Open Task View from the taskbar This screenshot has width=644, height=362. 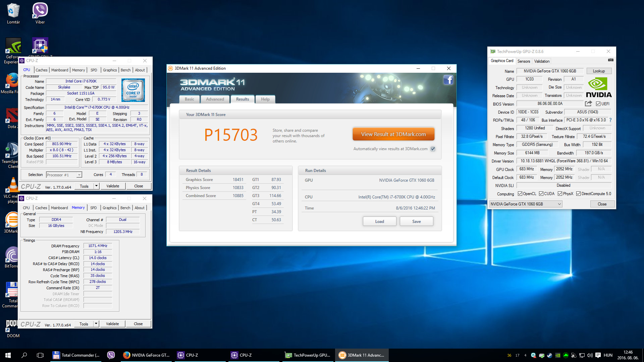tap(40, 355)
